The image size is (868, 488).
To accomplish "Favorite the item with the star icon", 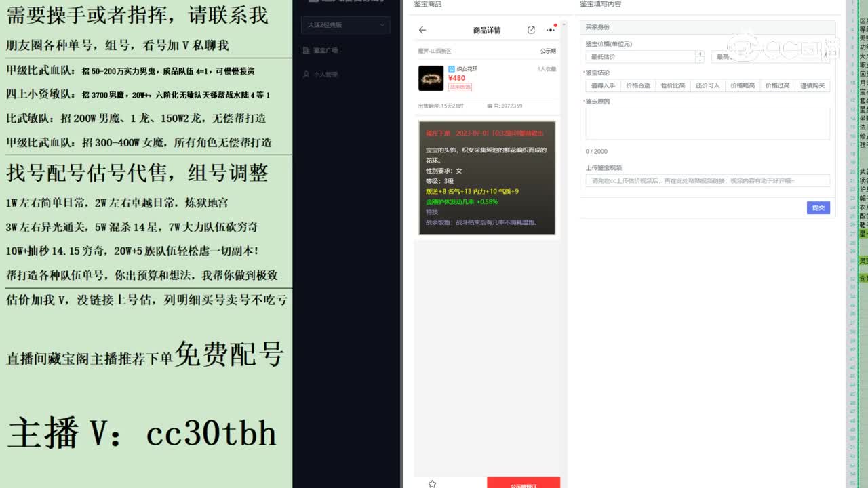I will click(x=432, y=483).
